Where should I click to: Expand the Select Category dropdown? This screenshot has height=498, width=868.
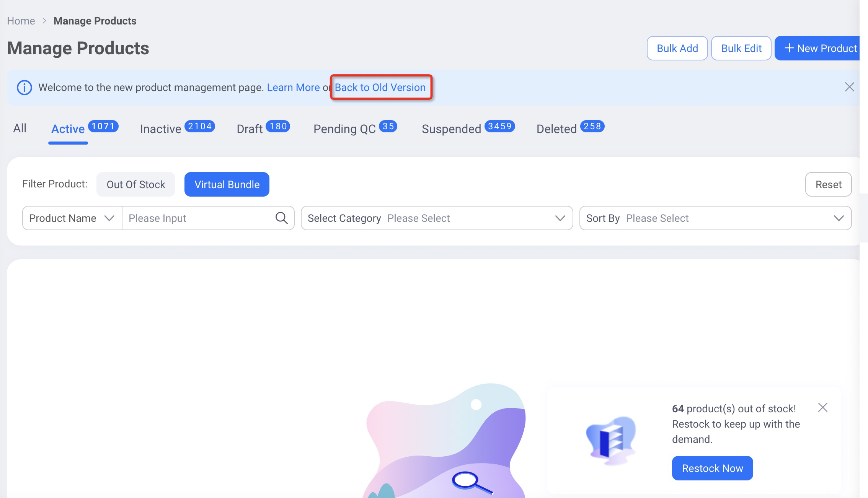[436, 218]
